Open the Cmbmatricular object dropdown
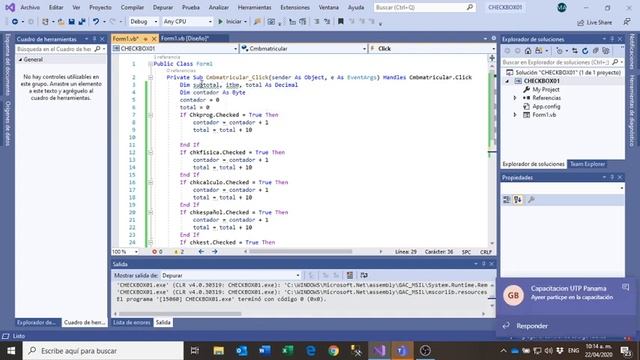640x360 pixels. coord(303,49)
